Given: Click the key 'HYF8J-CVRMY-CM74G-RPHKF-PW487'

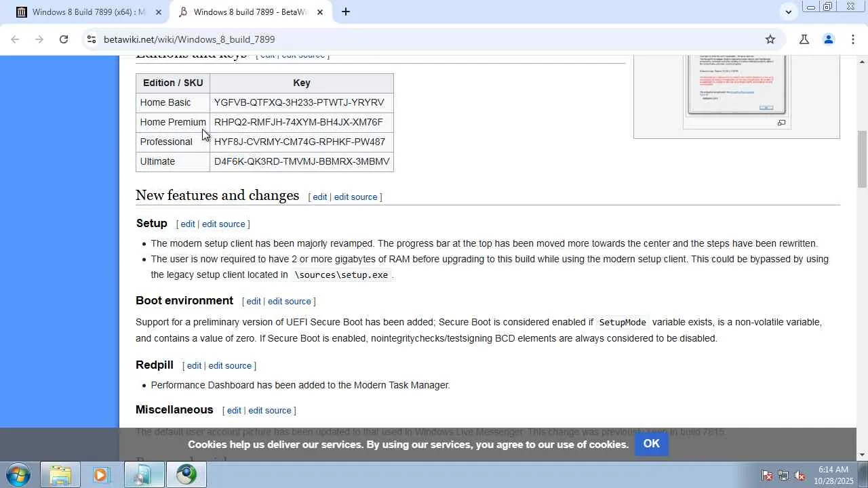Looking at the screenshot, I should (300, 142).
